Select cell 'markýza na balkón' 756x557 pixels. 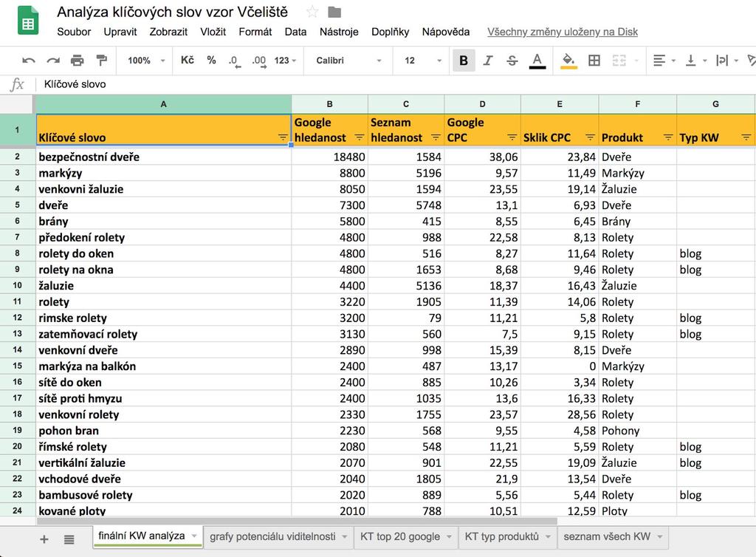163,366
